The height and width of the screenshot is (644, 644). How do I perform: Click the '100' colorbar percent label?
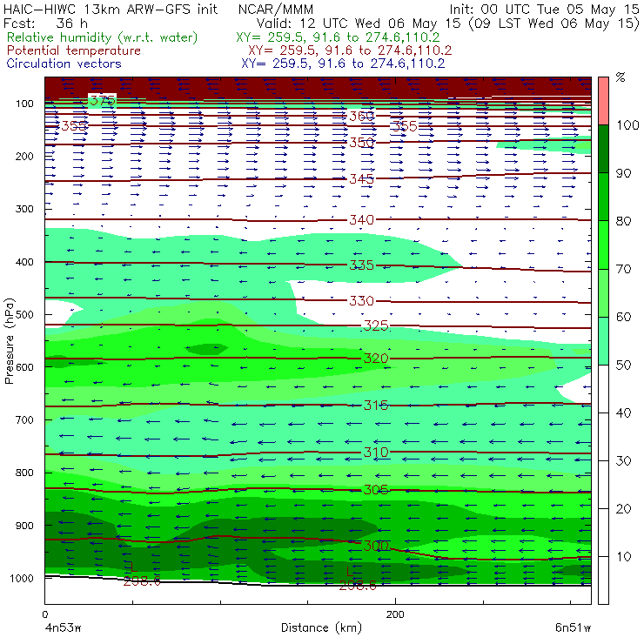click(x=627, y=124)
